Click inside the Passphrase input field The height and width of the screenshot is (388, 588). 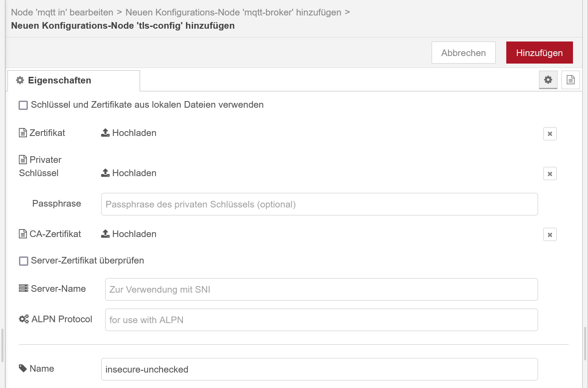319,204
